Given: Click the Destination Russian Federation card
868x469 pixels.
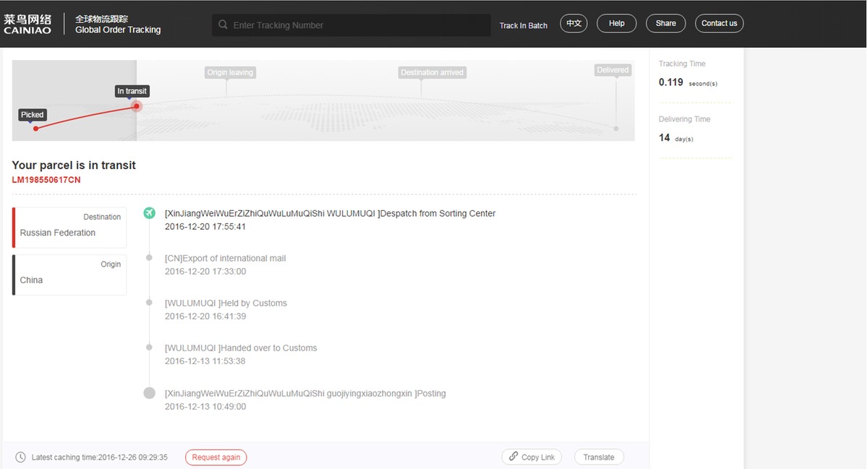Looking at the screenshot, I should (69, 228).
